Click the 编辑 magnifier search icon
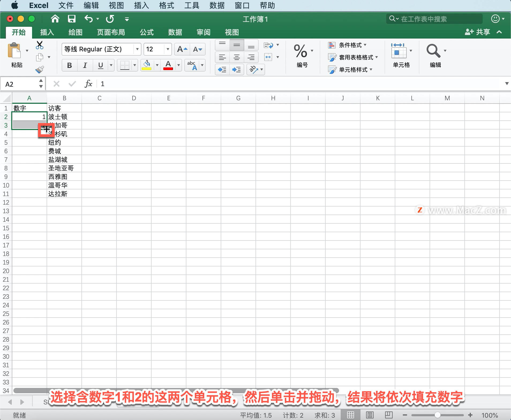Image resolution: width=511 pixels, height=420 pixels. 433,51
